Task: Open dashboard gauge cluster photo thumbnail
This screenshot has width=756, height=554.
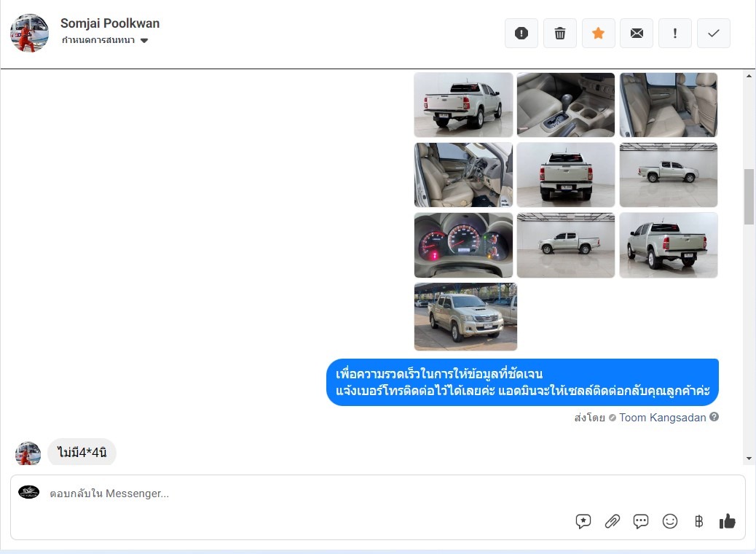Action: coord(463,245)
